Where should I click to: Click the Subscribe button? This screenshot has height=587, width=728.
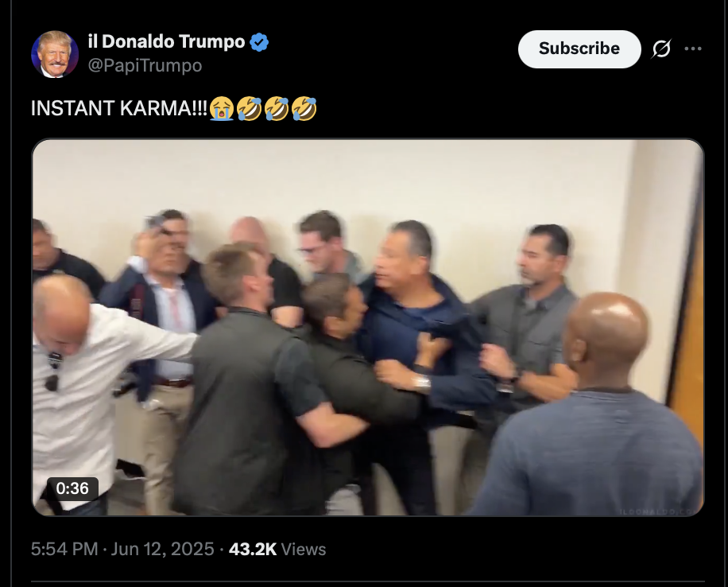[579, 49]
